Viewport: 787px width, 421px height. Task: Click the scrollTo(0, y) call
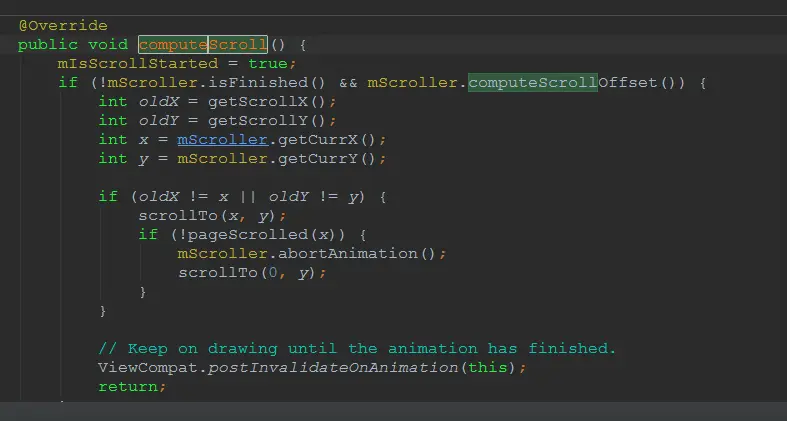246,272
